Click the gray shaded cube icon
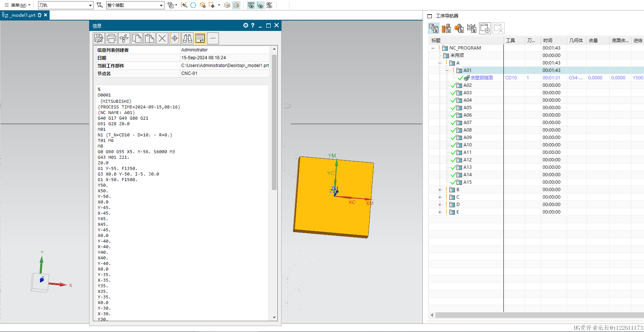 tap(227, 5)
